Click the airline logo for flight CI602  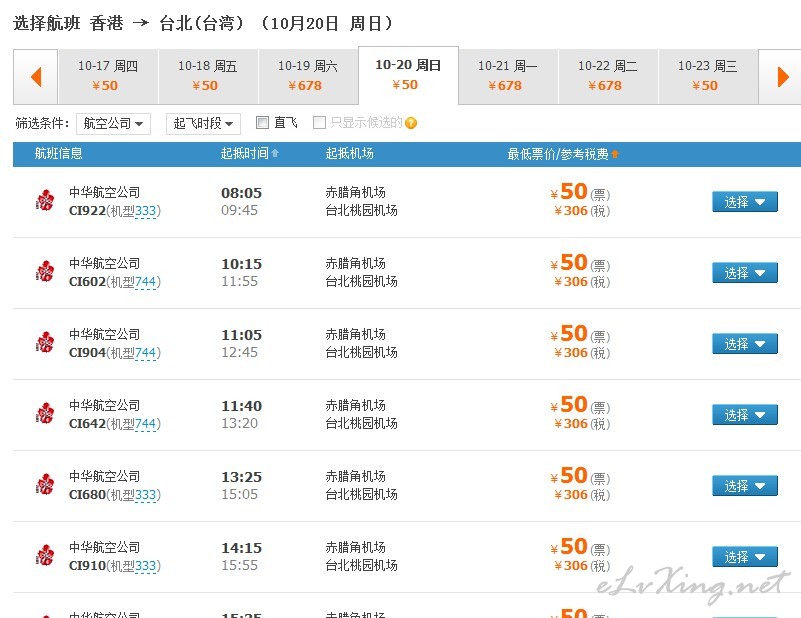coord(45,271)
